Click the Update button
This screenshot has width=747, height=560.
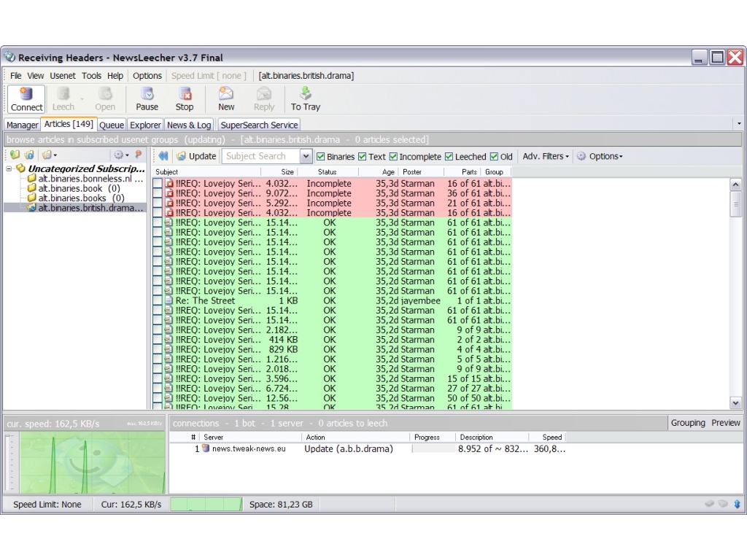[x=196, y=156]
